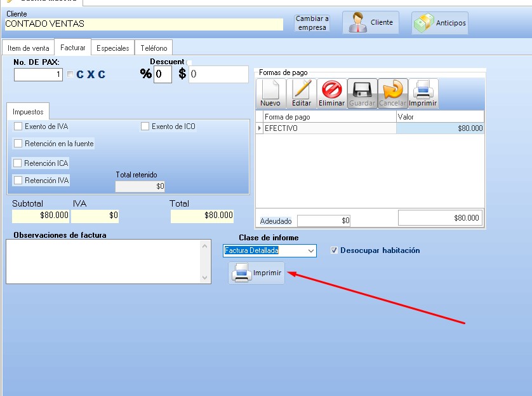Screen dimensions: 532x396
Task: Click Imprimir in Formas de pago toolbar
Action: pos(423,93)
